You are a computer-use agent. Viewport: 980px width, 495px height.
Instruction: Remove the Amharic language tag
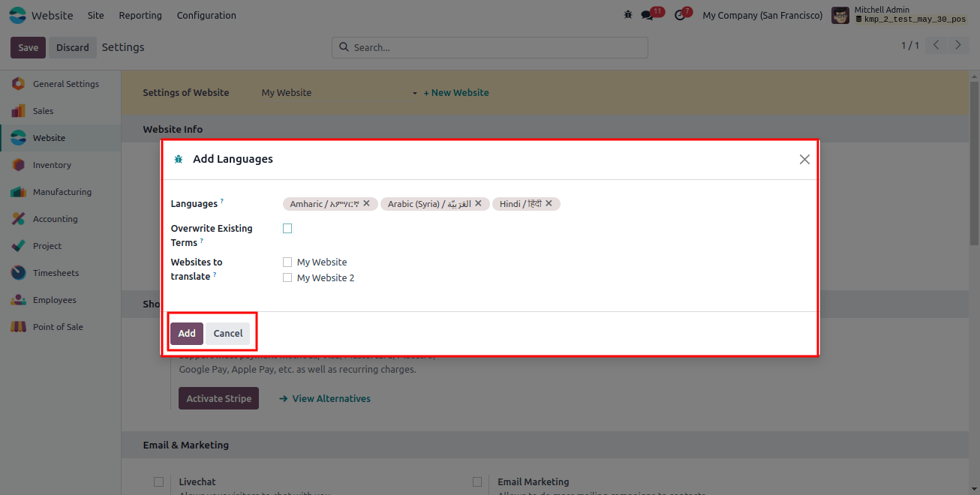click(x=366, y=203)
